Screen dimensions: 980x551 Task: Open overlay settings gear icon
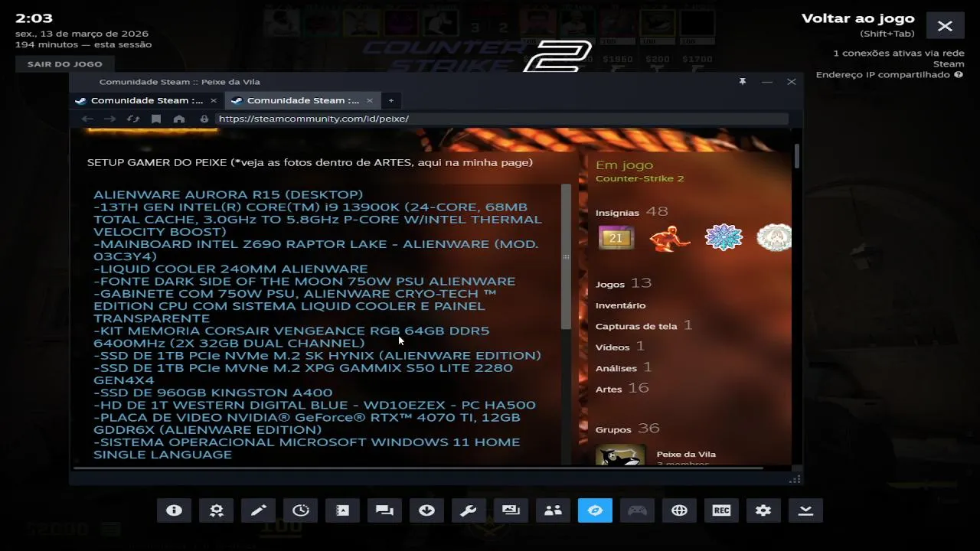pyautogui.click(x=763, y=510)
